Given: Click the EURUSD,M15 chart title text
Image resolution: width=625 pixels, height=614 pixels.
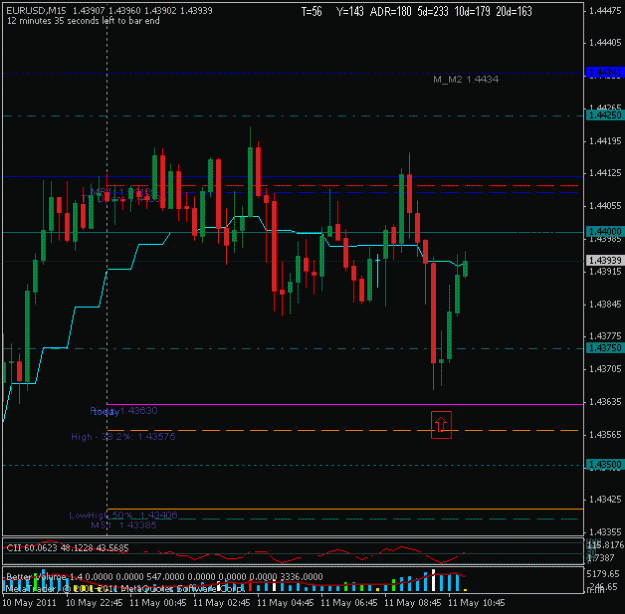Looking at the screenshot, I should click(36, 11).
